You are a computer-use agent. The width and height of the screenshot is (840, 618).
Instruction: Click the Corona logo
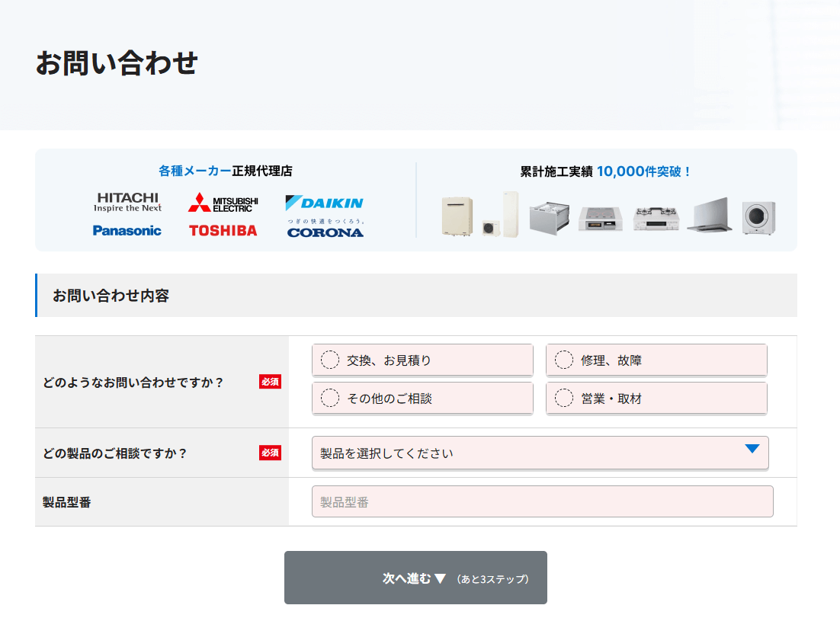pos(325,229)
